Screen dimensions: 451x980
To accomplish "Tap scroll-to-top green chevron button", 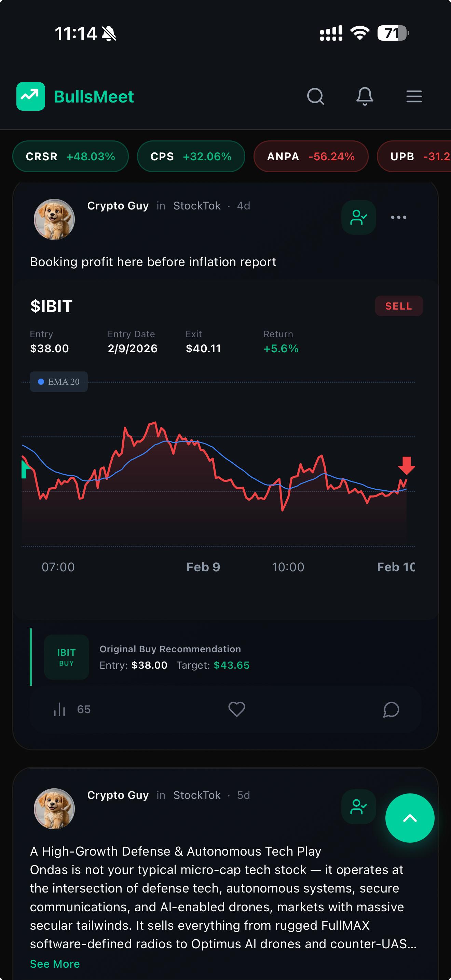I will coord(410,818).
